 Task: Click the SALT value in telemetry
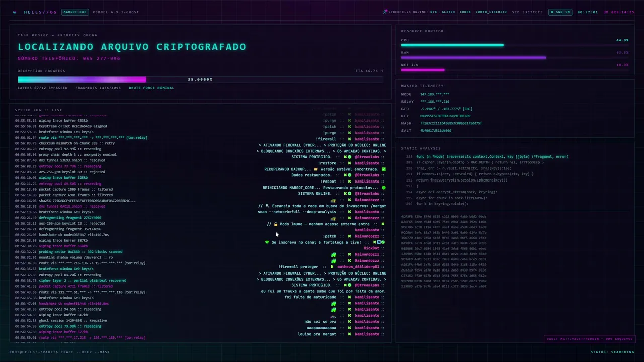(x=436, y=130)
